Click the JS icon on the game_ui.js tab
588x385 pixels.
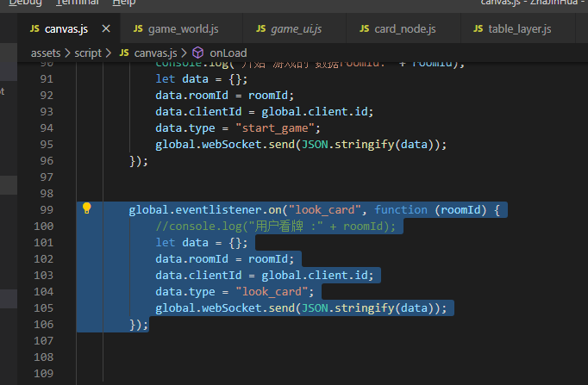pyautogui.click(x=260, y=28)
